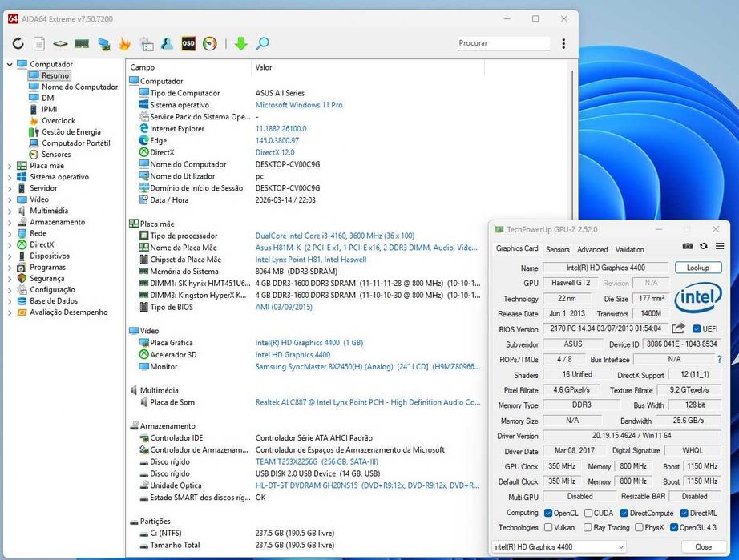The width and height of the screenshot is (739, 560).
Task: Toggle the UEFI checkbox in GPU-Z
Action: point(697,328)
